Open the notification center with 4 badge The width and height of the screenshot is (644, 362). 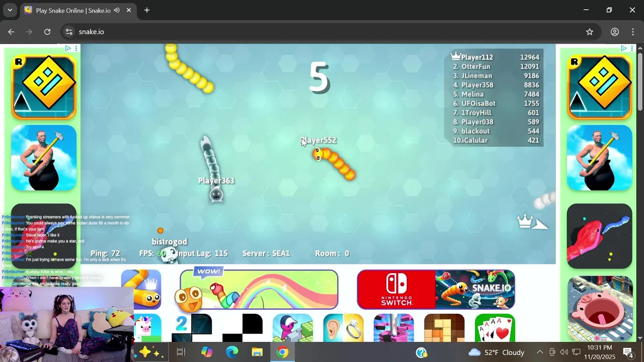pos(628,352)
